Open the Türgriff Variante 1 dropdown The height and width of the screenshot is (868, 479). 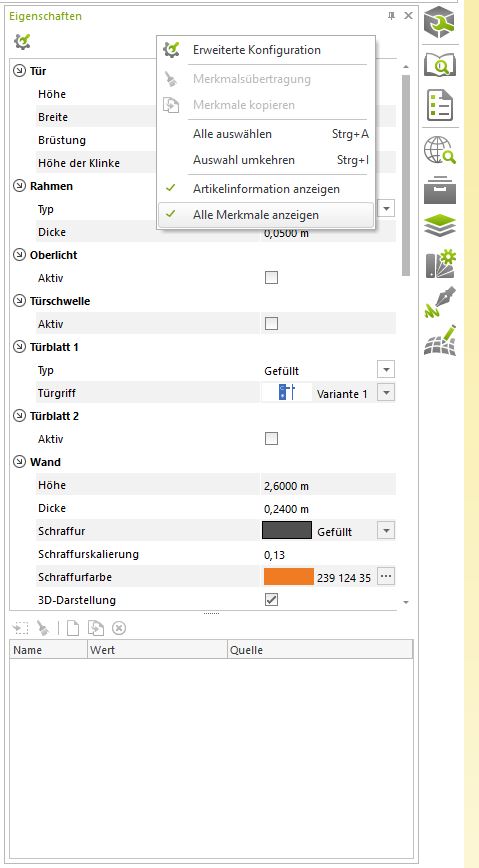coord(386,393)
